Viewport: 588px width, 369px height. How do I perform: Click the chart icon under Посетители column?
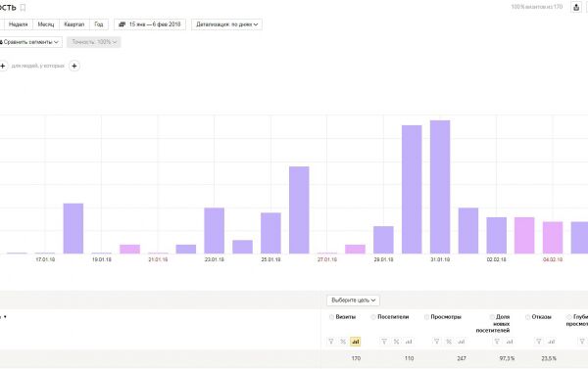(409, 342)
